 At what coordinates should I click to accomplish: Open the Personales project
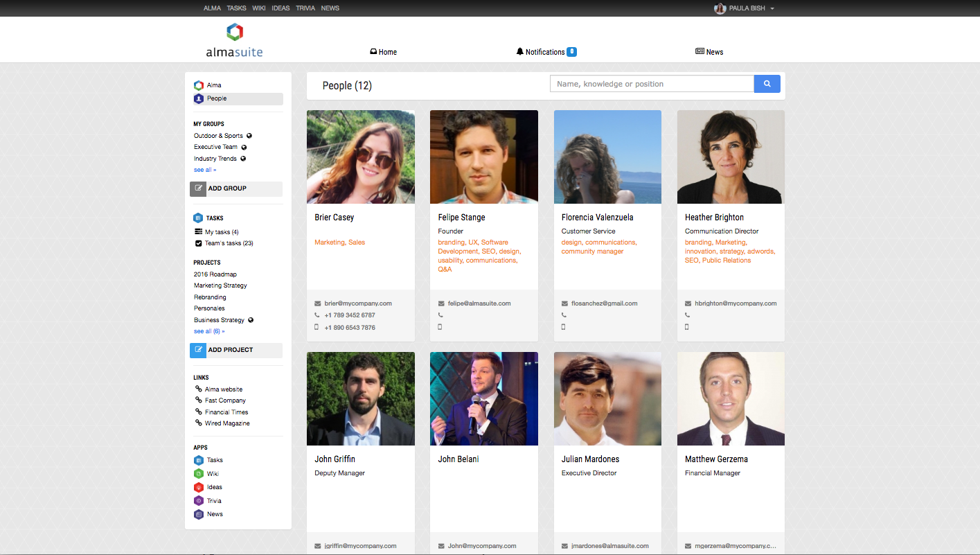click(209, 308)
